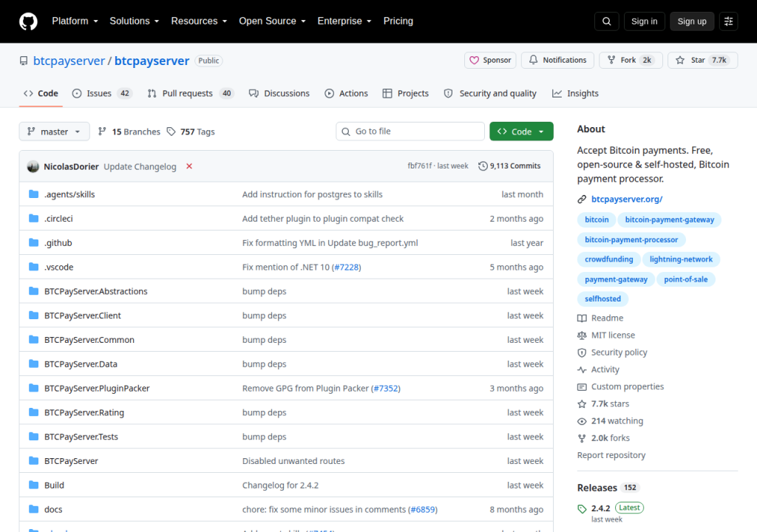This screenshot has height=532, width=757.
Task: Select the crowdfunding topic tag
Action: (x=609, y=259)
